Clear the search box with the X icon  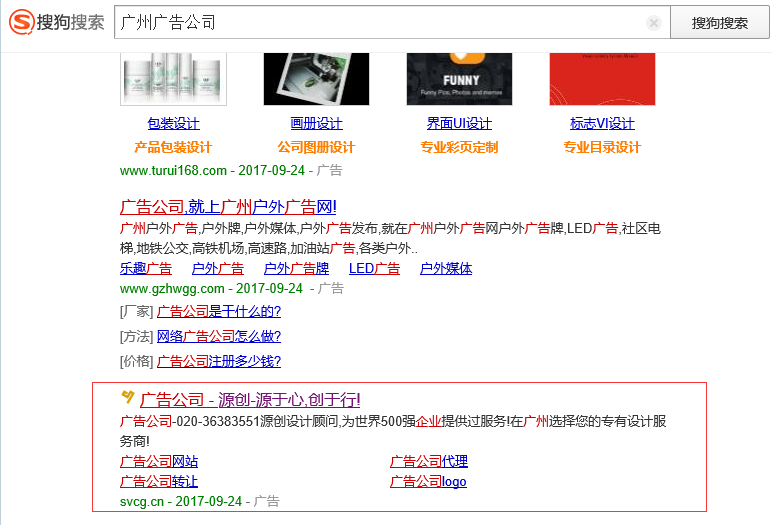[654, 23]
